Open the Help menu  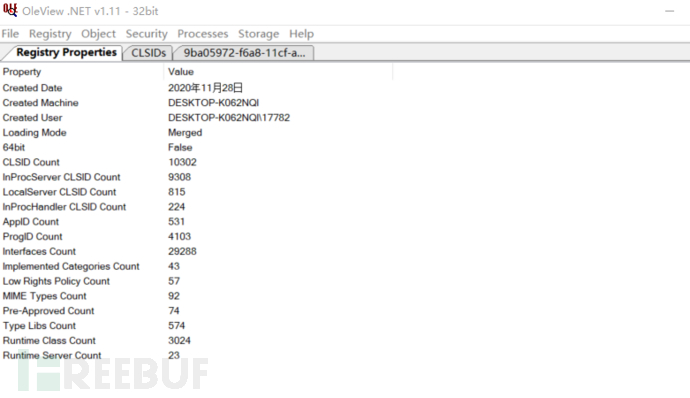point(301,34)
